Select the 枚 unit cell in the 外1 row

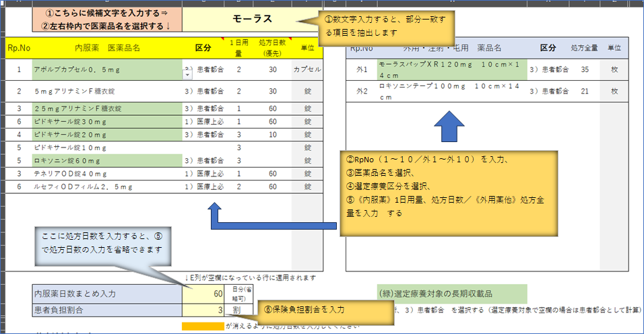pyautogui.click(x=614, y=70)
